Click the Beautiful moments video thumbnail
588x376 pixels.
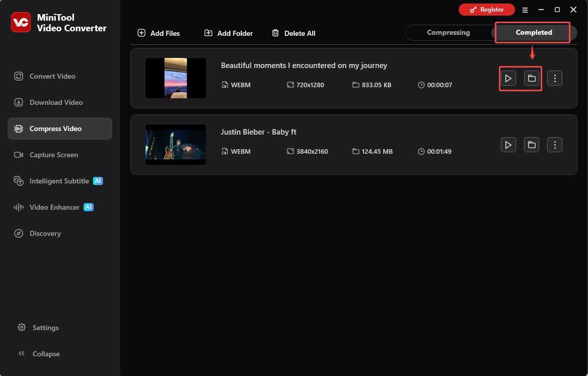coord(176,78)
